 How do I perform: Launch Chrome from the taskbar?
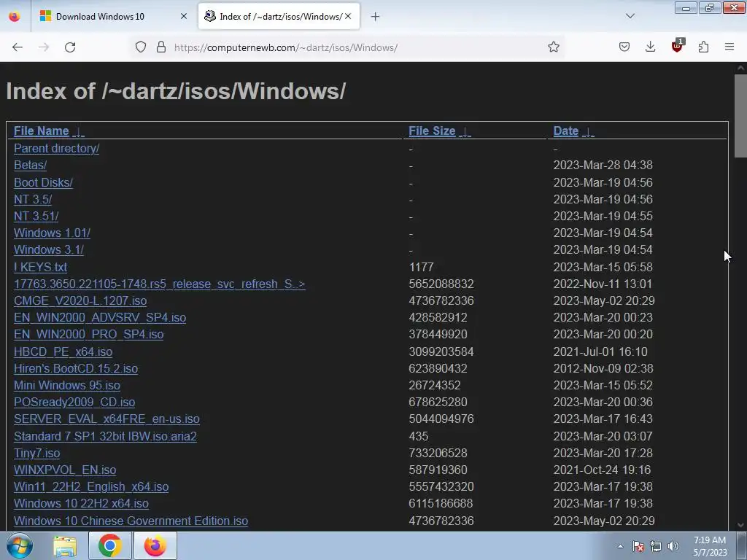point(110,545)
